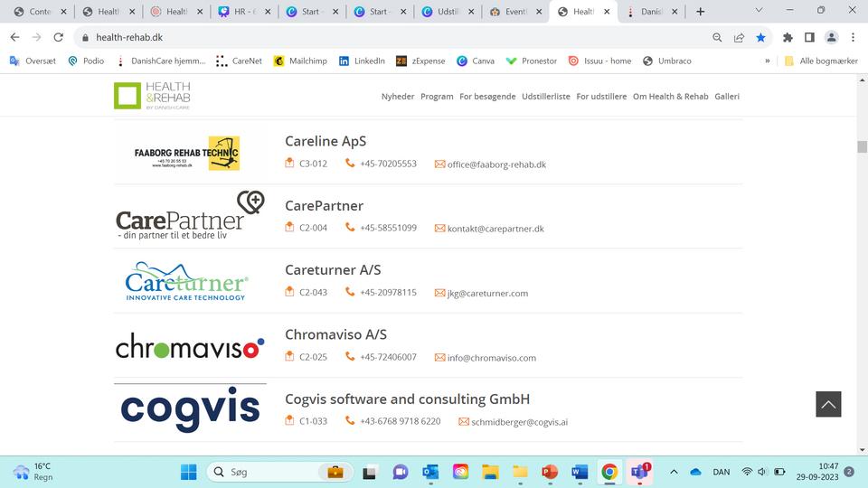
Task: Open the Alle bogmærker folder
Action: 822,61
